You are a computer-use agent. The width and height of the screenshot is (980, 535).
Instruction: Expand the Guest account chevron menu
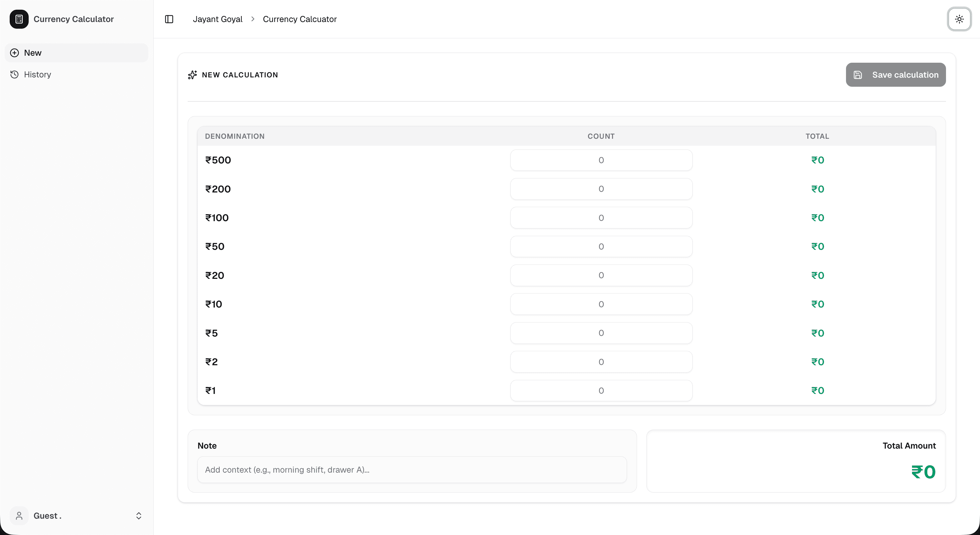pos(139,516)
